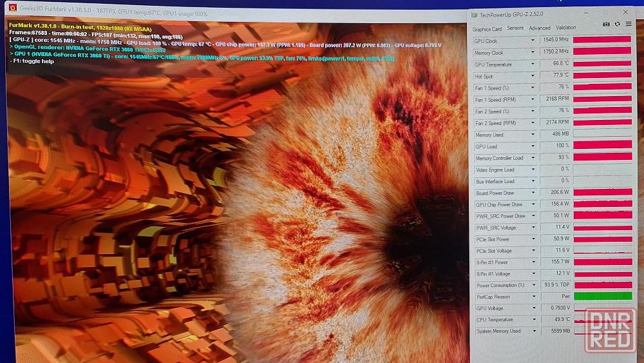Open the Memory Used sensor dropdown
This screenshot has width=644, height=363.
[533, 135]
